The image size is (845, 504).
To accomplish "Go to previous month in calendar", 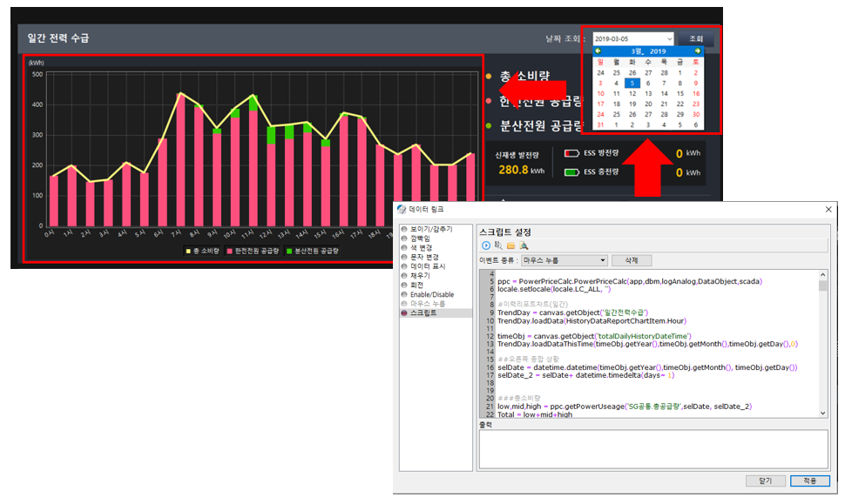I will point(598,51).
